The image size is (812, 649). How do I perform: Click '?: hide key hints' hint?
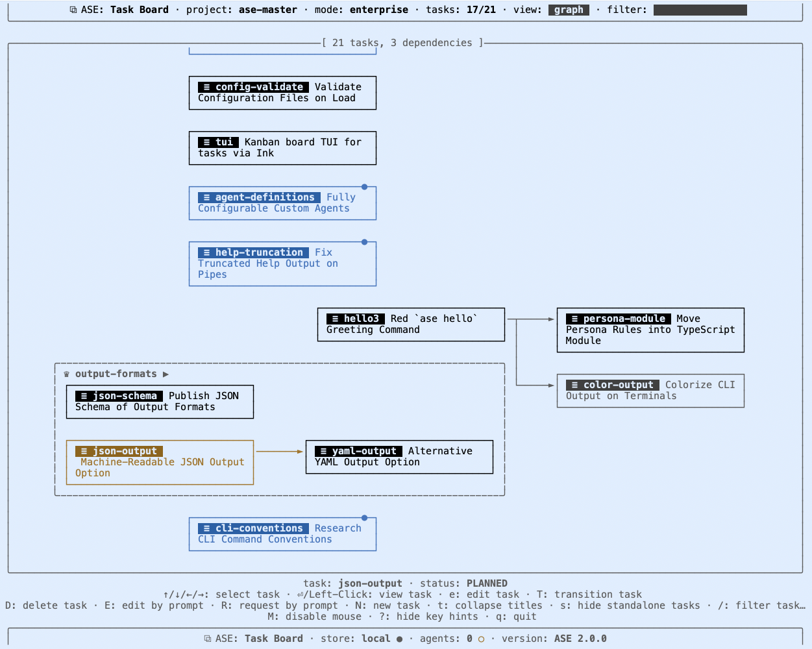428,617
